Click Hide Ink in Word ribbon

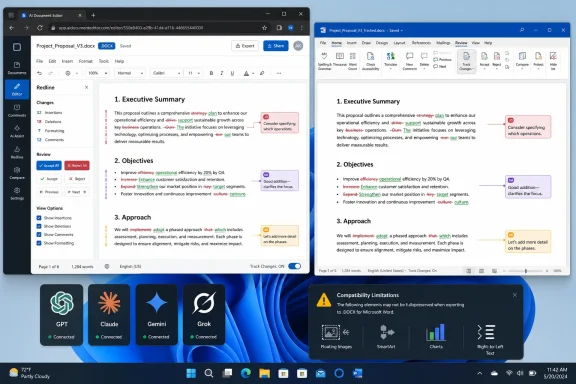point(553,61)
